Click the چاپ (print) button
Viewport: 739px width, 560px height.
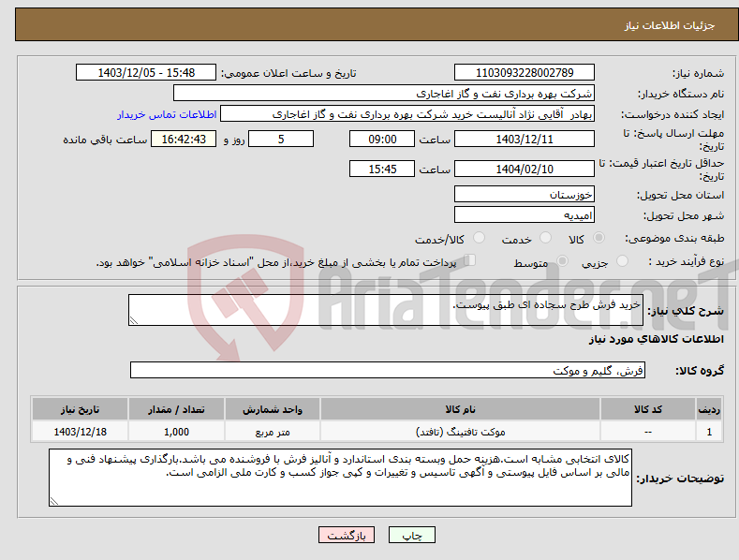(411, 535)
